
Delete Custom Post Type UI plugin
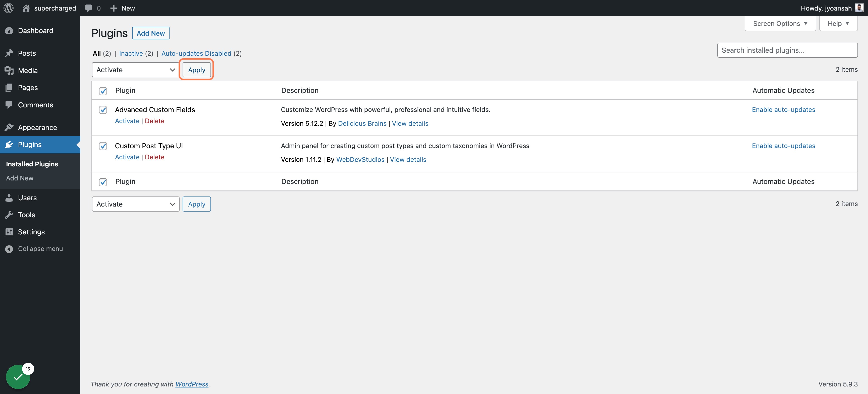pyautogui.click(x=155, y=157)
